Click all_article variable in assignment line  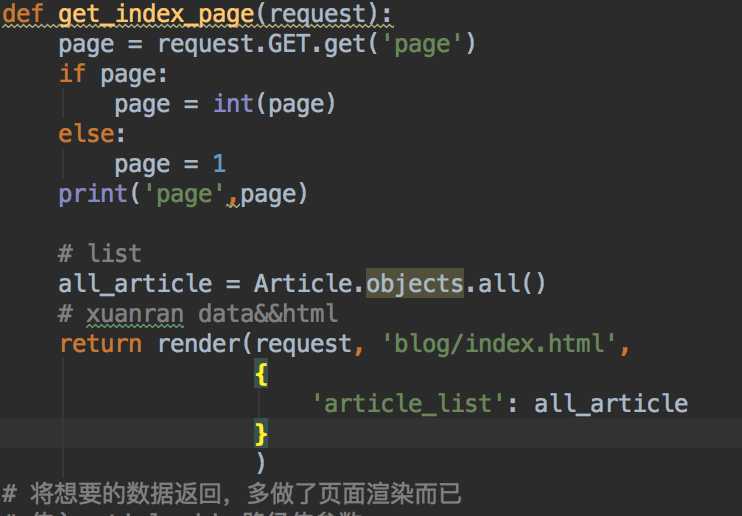[135, 284]
